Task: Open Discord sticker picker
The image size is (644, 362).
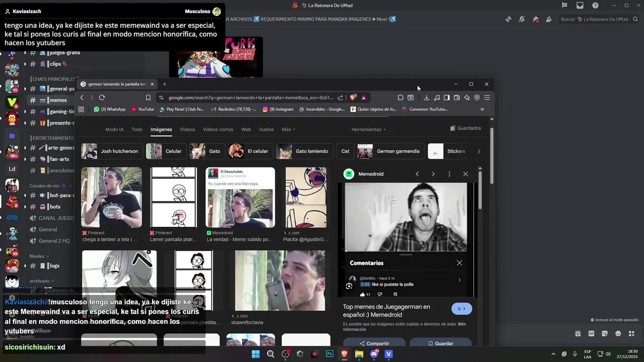Action: point(605,333)
